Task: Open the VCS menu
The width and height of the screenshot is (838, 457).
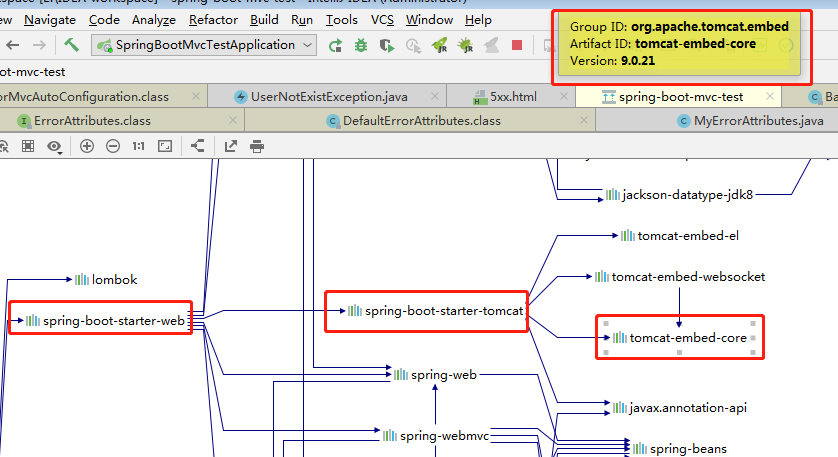Action: (382, 20)
